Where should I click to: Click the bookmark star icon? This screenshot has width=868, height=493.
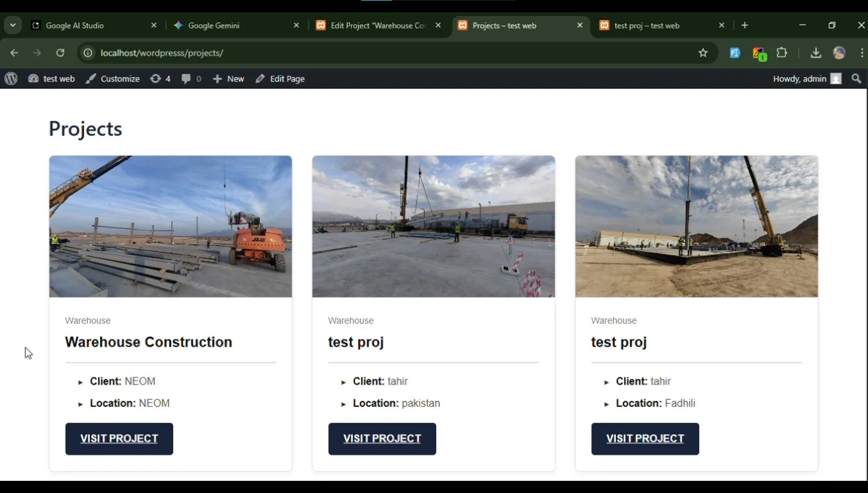coord(703,53)
